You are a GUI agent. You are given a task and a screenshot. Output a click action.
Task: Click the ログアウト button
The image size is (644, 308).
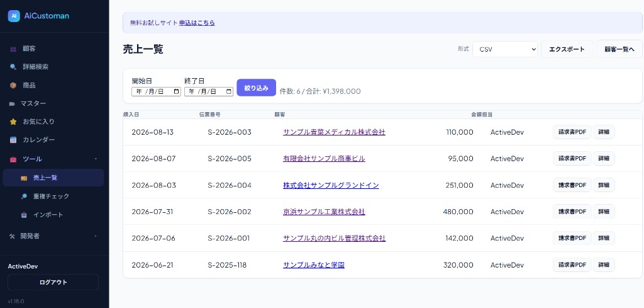tap(53, 283)
